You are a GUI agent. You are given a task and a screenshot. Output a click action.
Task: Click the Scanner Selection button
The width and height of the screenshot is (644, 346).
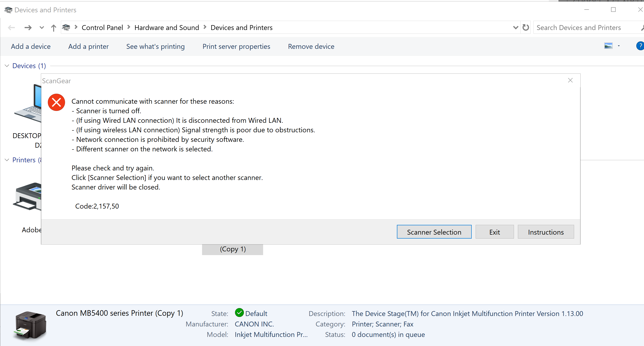[434, 232]
